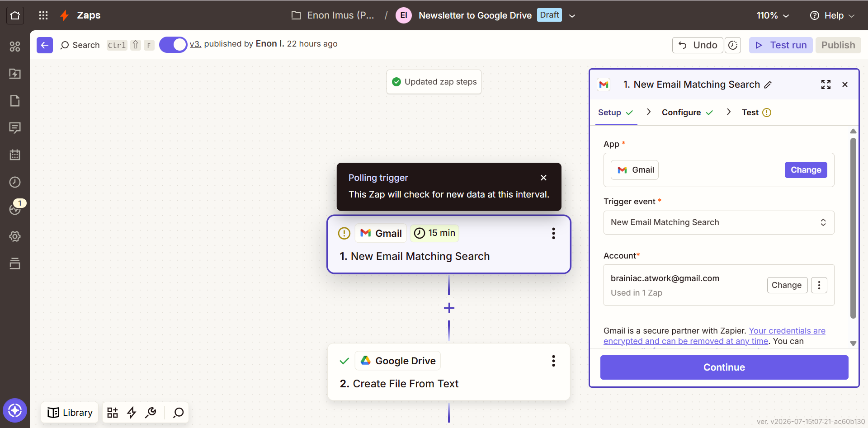Screen dimensions: 868x428
Task: Open the Enon Imus folder breadcrumb
Action: point(333,15)
